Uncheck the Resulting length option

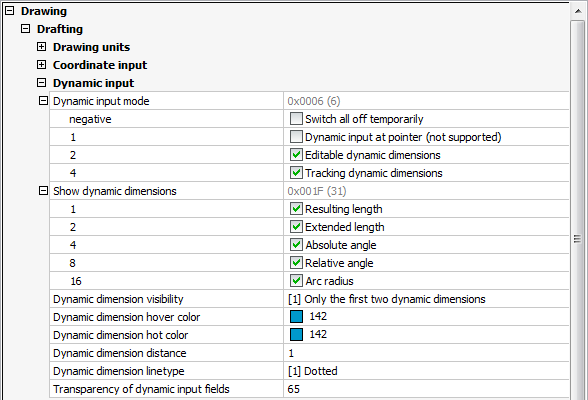pyautogui.click(x=296, y=208)
